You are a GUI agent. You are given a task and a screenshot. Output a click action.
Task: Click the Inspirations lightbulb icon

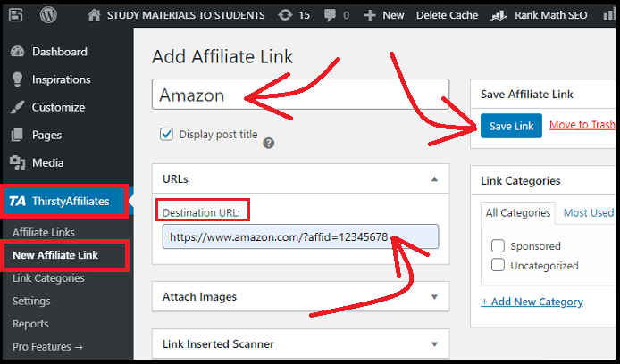point(17,79)
